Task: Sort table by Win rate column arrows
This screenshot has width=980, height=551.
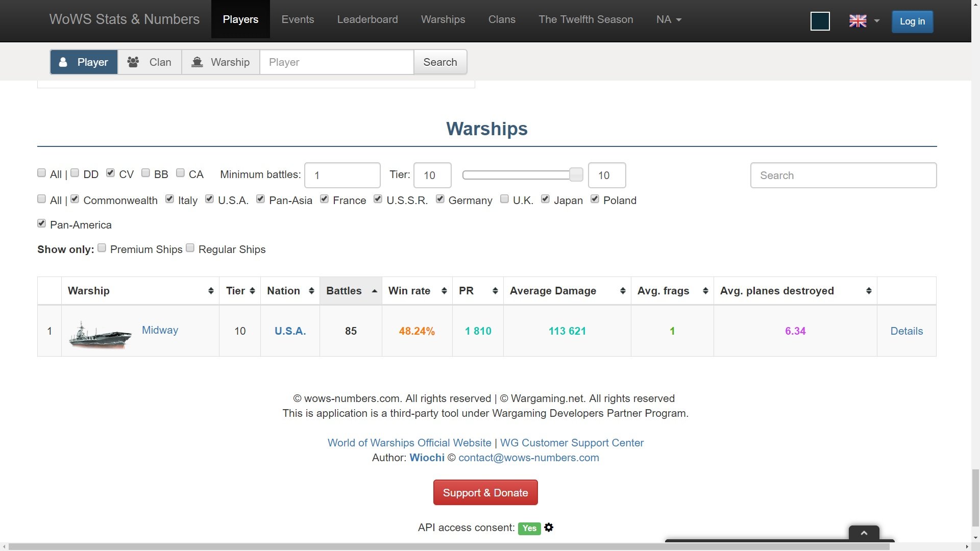Action: point(444,291)
